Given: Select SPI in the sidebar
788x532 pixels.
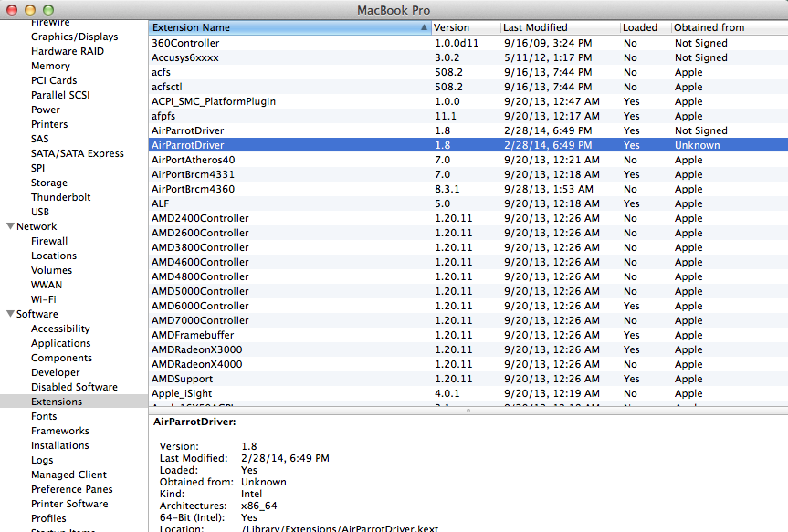Looking at the screenshot, I should coord(37,168).
